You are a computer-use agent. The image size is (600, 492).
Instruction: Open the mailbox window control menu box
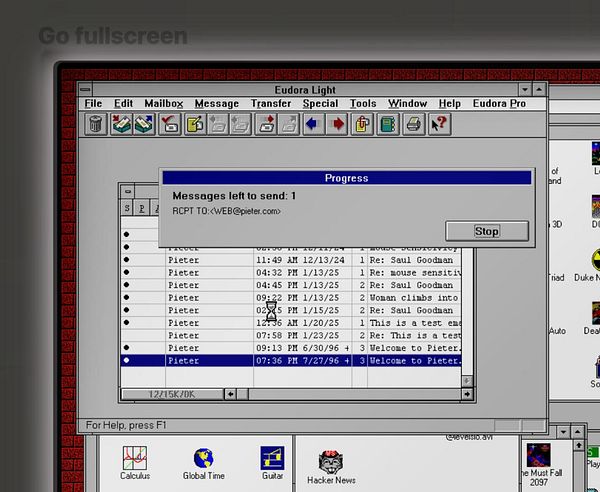pos(128,191)
